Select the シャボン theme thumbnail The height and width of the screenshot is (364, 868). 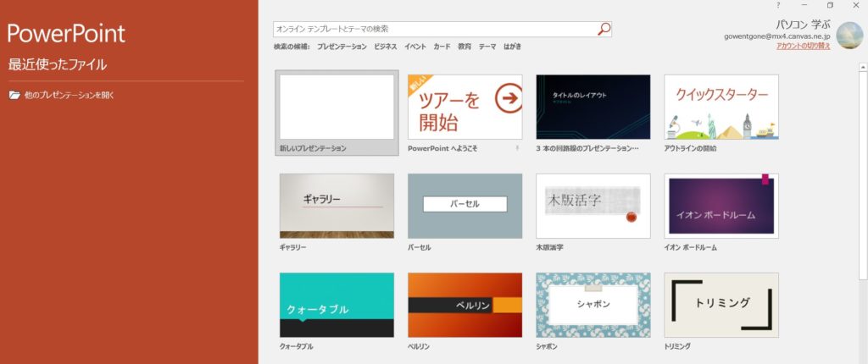pos(593,305)
